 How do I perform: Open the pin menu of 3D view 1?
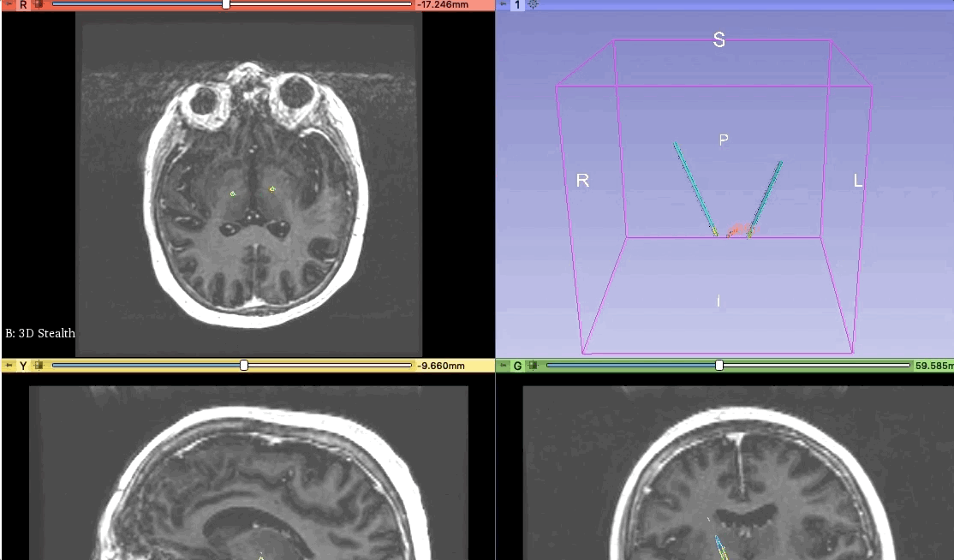[504, 4]
